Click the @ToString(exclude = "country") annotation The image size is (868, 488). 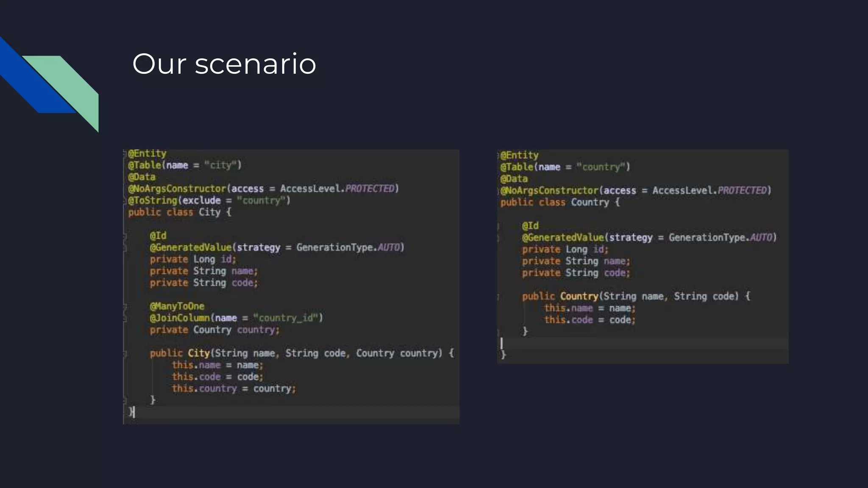tap(209, 200)
